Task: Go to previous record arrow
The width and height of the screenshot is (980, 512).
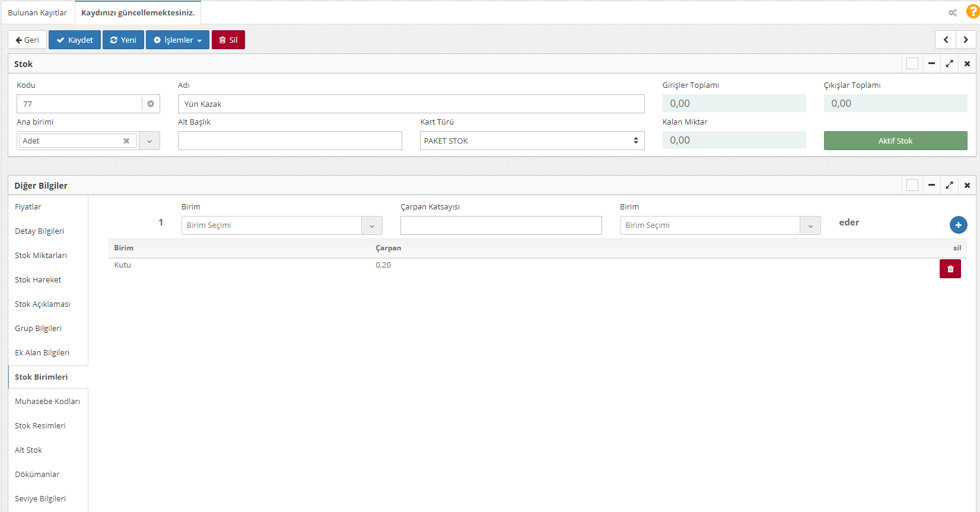Action: click(x=946, y=40)
